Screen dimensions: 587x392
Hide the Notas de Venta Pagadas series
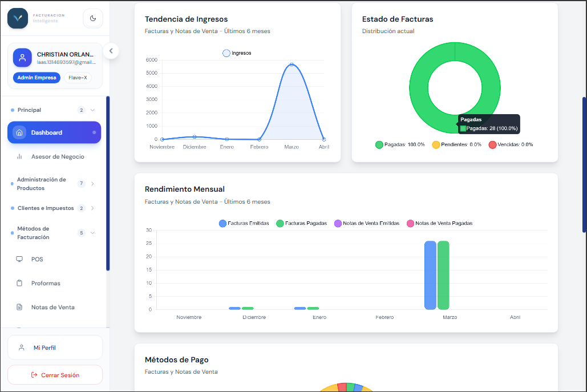[x=439, y=223]
